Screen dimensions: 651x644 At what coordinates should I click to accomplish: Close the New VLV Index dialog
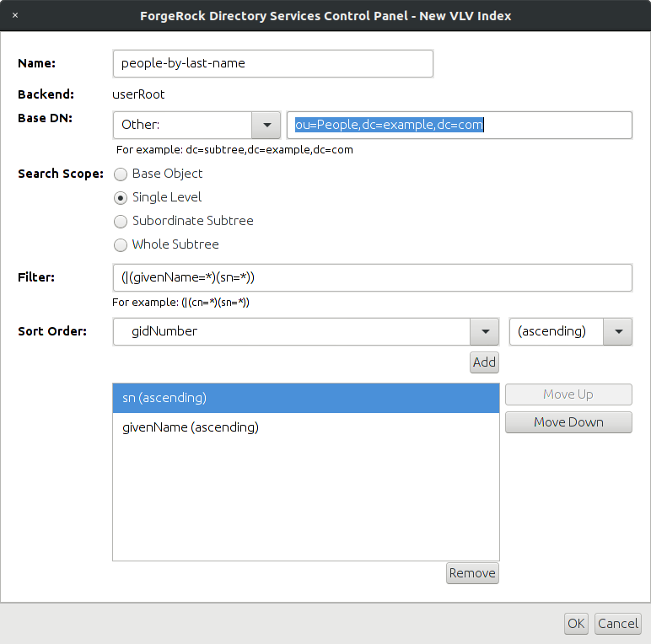[15, 15]
